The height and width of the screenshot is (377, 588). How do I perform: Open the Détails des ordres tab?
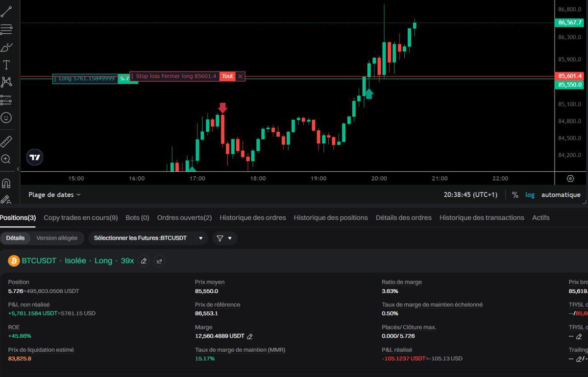tap(404, 217)
